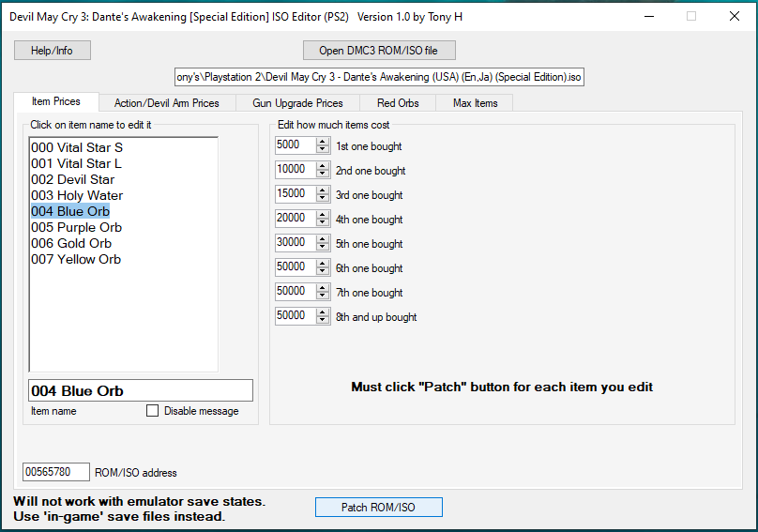Click the ROM/ISO address field
The image size is (758, 532).
coord(55,472)
